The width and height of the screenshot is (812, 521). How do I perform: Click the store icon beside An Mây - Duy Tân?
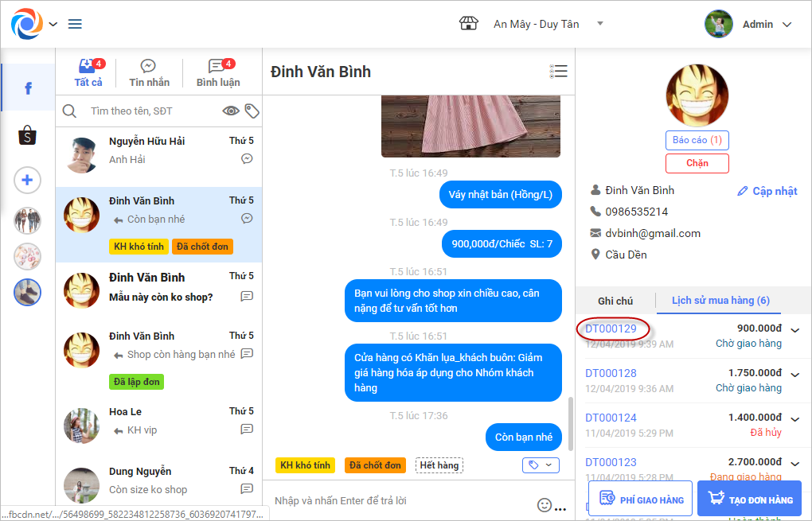pos(469,23)
